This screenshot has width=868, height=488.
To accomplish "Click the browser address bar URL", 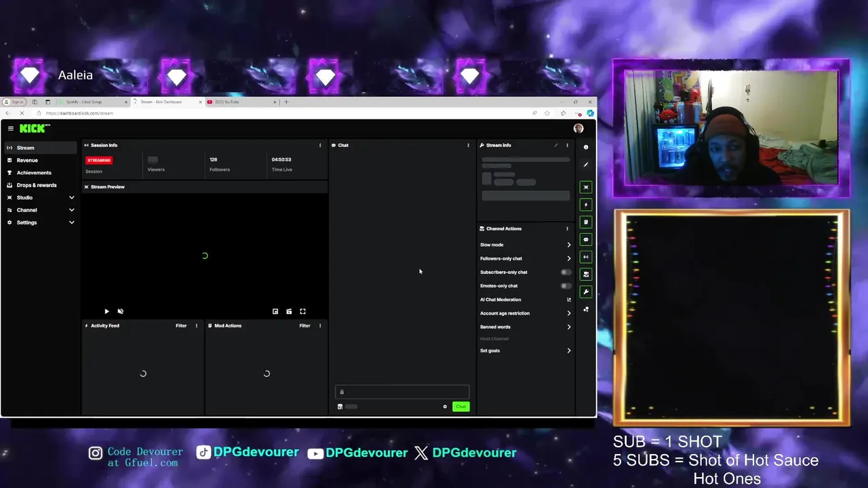I will click(80, 113).
